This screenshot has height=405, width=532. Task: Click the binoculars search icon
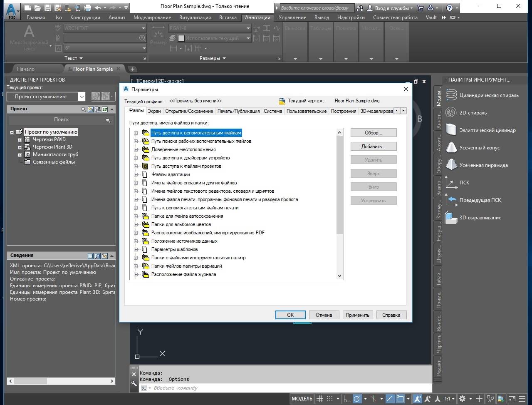(359, 7)
